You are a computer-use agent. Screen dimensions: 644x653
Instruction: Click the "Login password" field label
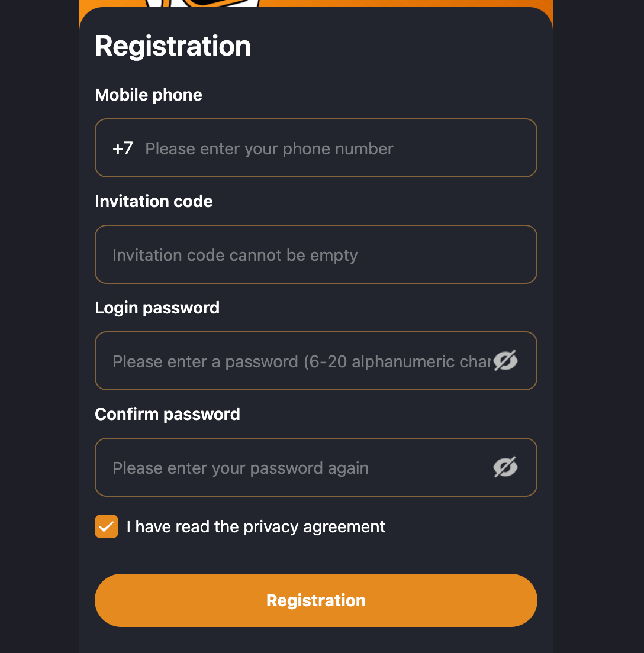coord(157,308)
